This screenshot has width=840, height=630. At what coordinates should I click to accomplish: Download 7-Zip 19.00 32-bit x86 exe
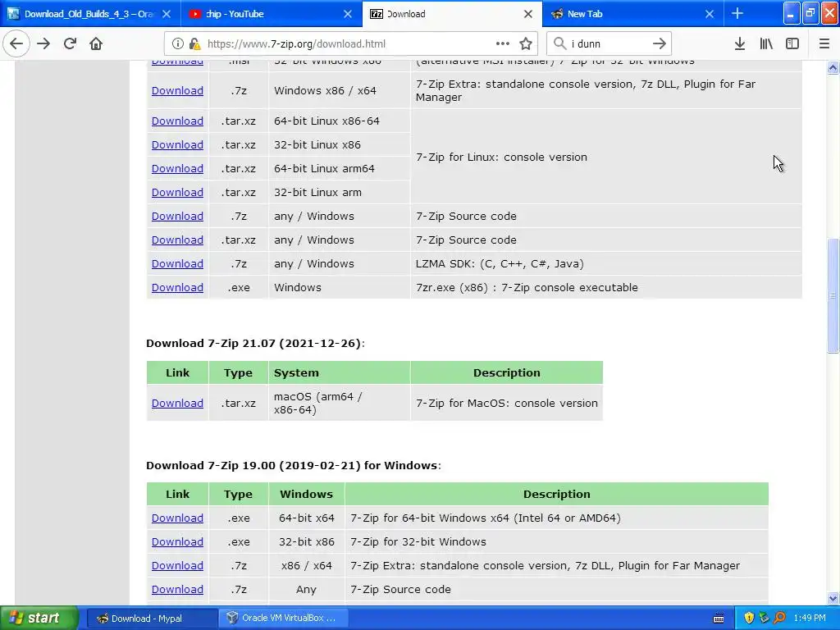(x=177, y=541)
